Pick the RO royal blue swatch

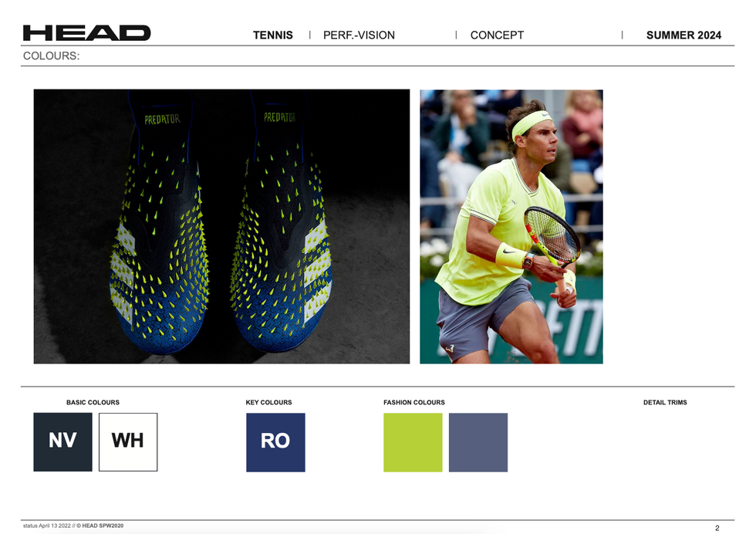click(x=276, y=442)
